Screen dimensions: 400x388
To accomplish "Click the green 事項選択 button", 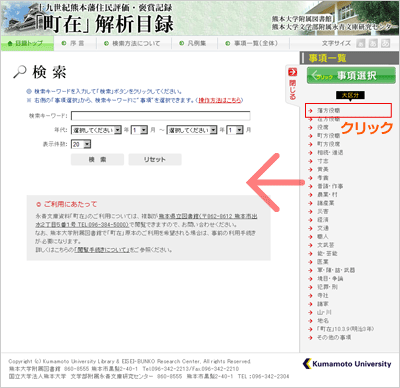I will pyautogui.click(x=351, y=75).
